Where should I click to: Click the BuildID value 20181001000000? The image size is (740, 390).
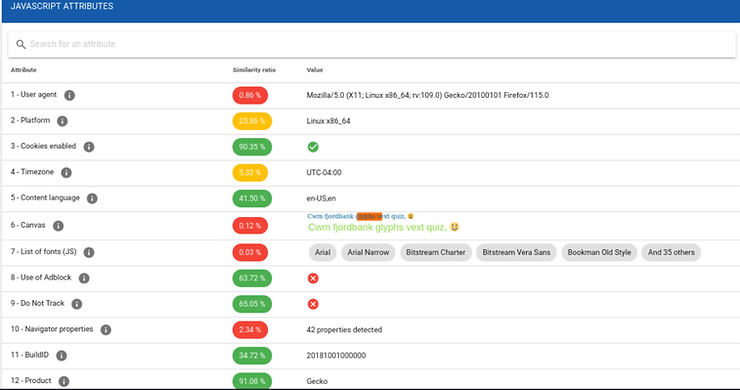tap(336, 356)
